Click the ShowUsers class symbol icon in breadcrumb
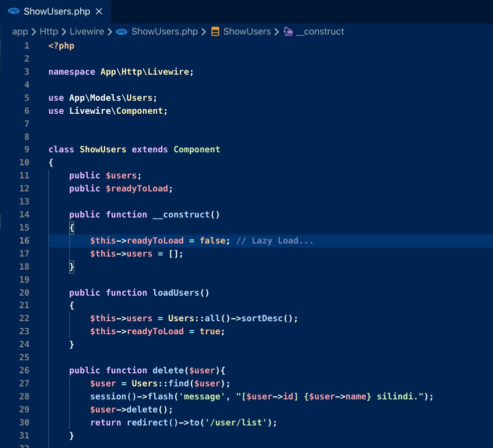This screenshot has width=493, height=448. coord(215,32)
